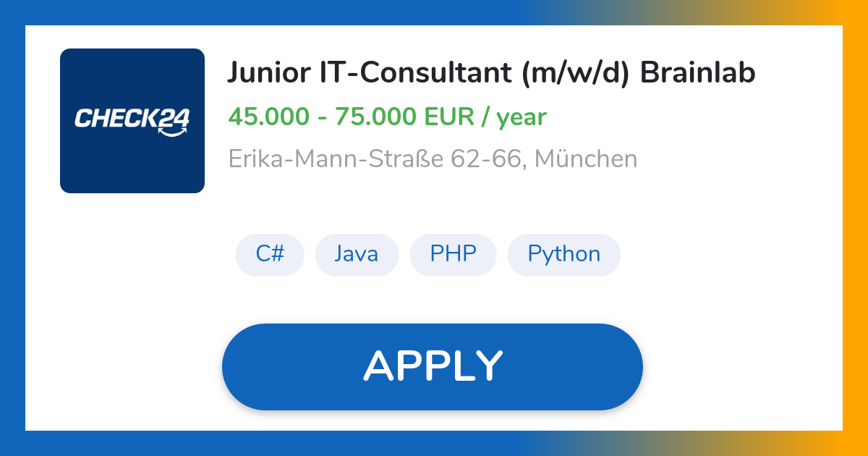The width and height of the screenshot is (868, 456).
Task: Select the 45.000 - 75.000 EUR salary text
Action: pyautogui.click(x=387, y=117)
